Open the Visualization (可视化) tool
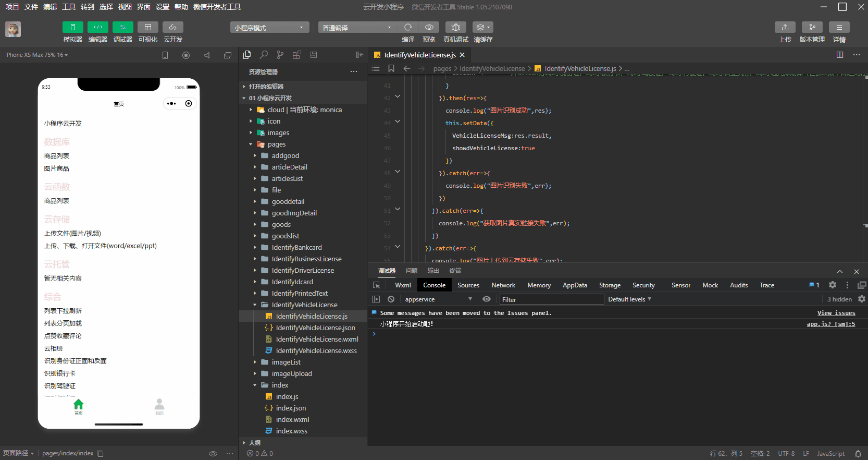The width and height of the screenshot is (868, 460). (x=148, y=27)
